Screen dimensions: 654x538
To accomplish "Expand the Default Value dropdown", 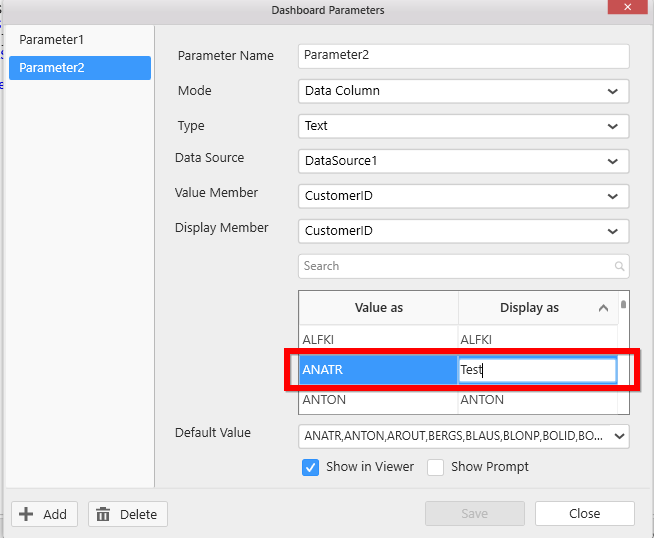I will coord(618,436).
